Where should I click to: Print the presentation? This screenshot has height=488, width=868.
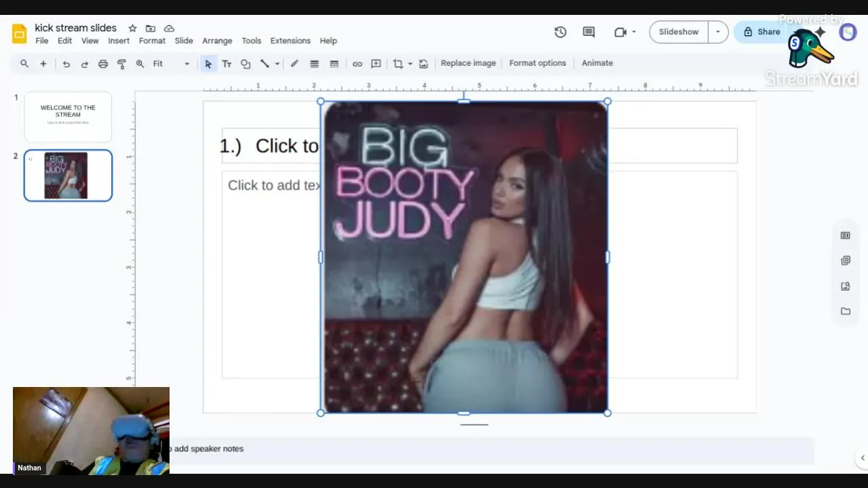coord(103,64)
